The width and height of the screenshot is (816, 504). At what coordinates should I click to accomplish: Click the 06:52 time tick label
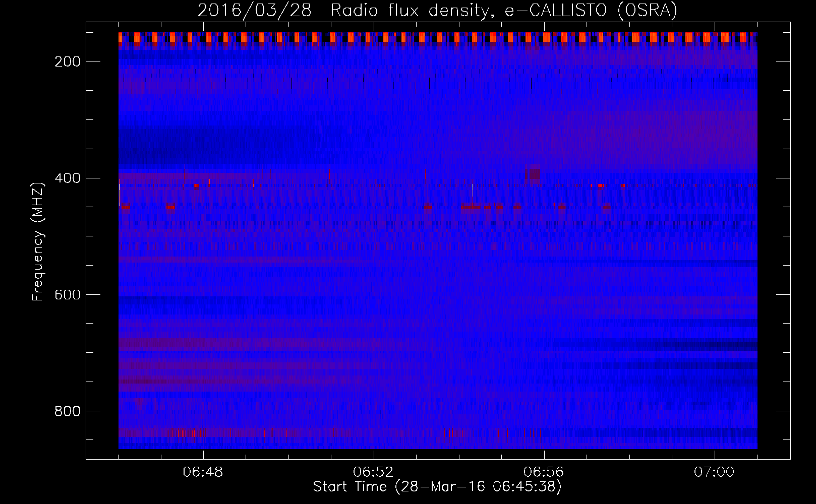click(374, 472)
